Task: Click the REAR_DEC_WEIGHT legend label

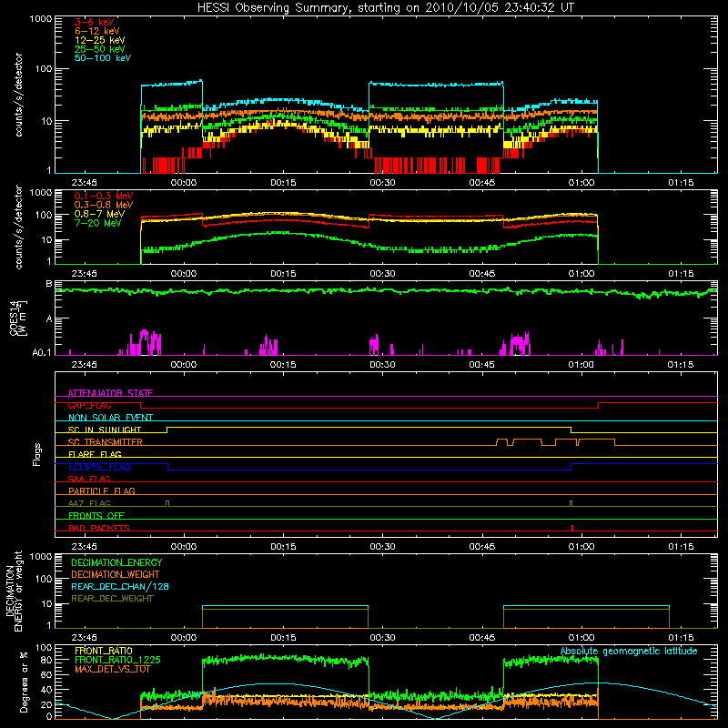Action: 112,599
